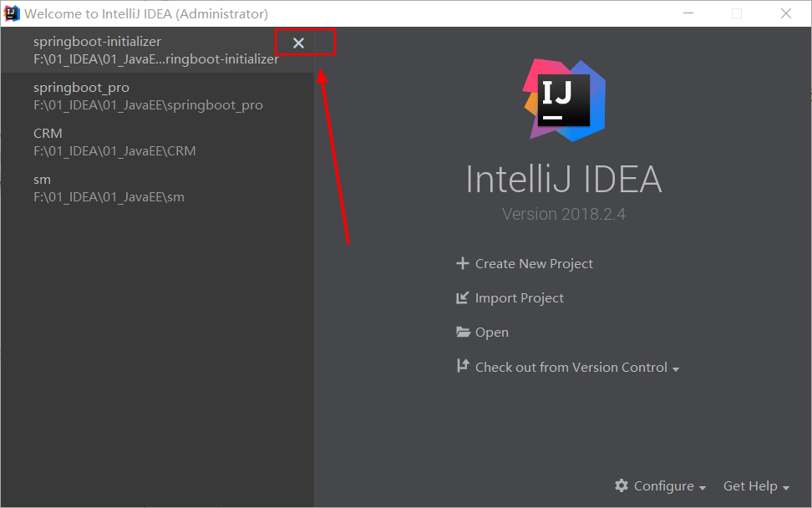Click the IntelliJ icon in the title bar
This screenshot has height=508, width=812.
point(11,13)
